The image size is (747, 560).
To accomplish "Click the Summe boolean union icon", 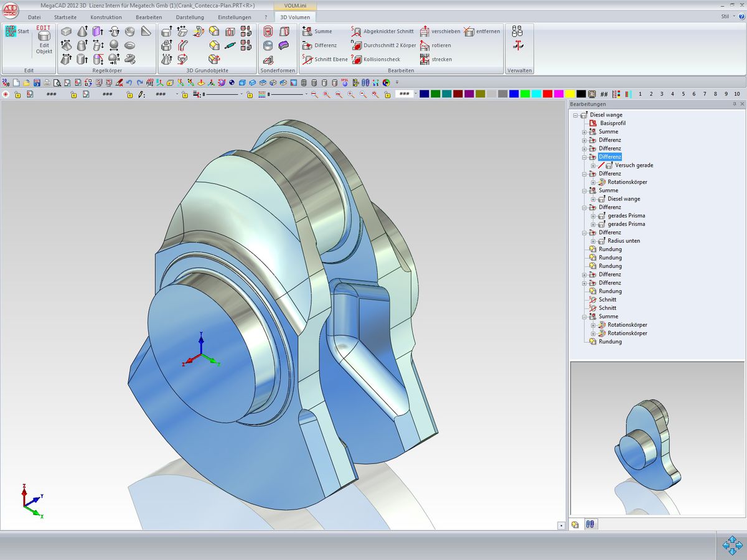I will tap(307, 31).
